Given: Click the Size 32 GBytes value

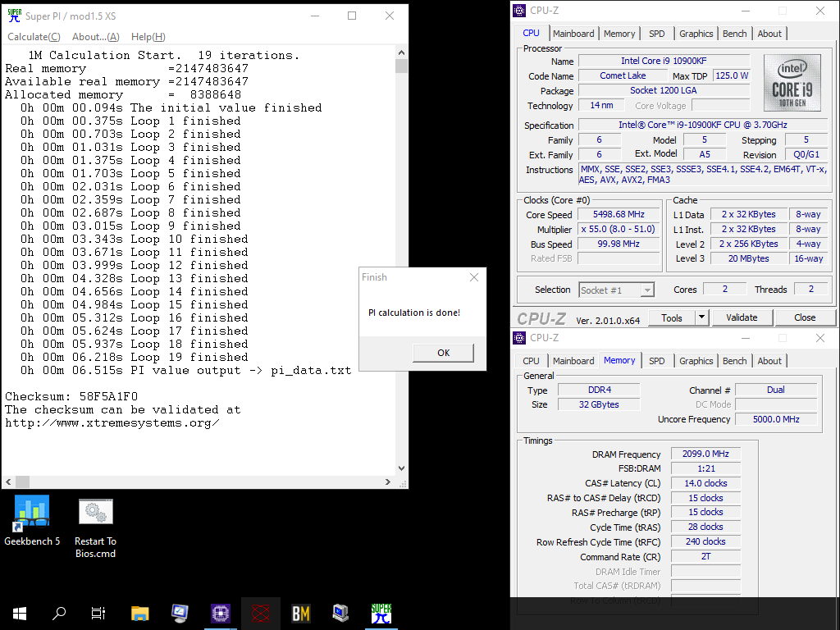Looking at the screenshot, I should [x=599, y=404].
